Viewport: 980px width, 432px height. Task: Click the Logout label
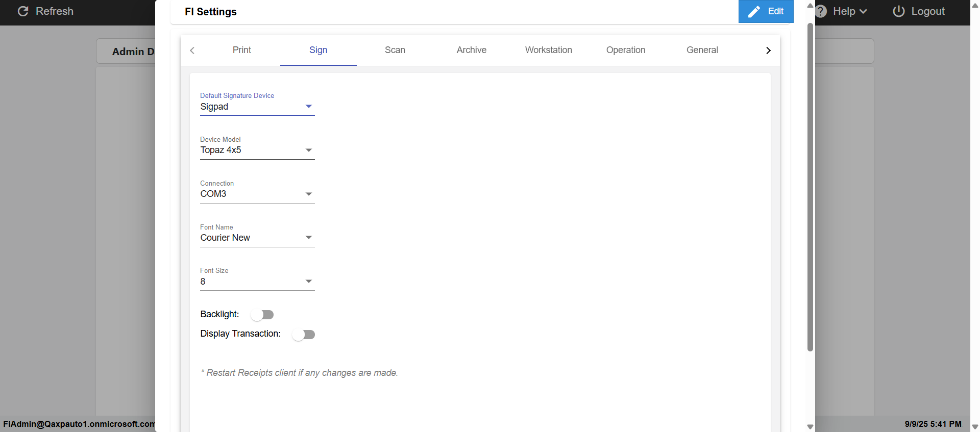pos(928,11)
